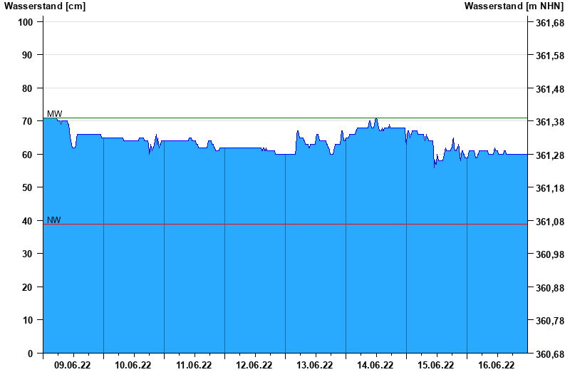Select the MW mean water label
The height and width of the screenshot is (392, 570).
(55, 114)
